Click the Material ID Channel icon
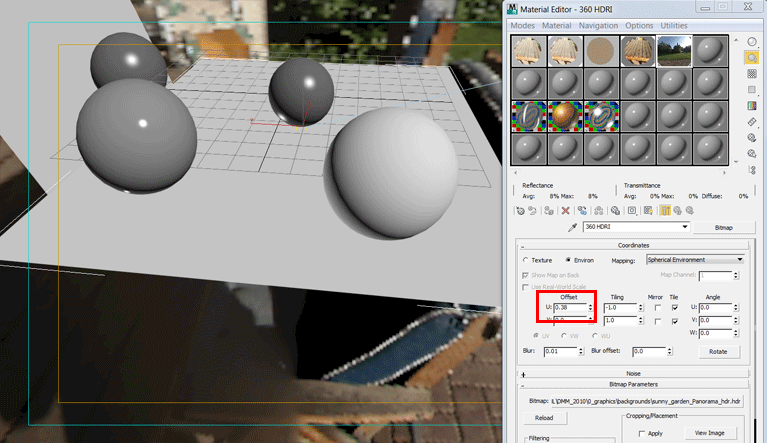 [x=632, y=211]
